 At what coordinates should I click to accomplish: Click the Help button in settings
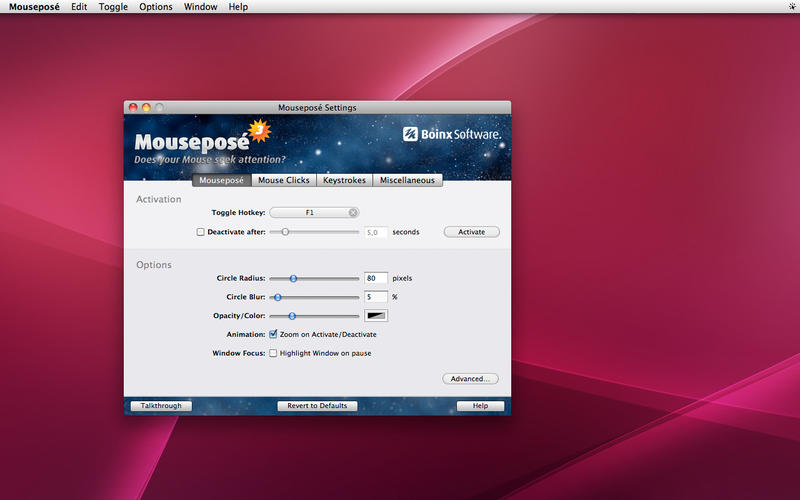[480, 406]
